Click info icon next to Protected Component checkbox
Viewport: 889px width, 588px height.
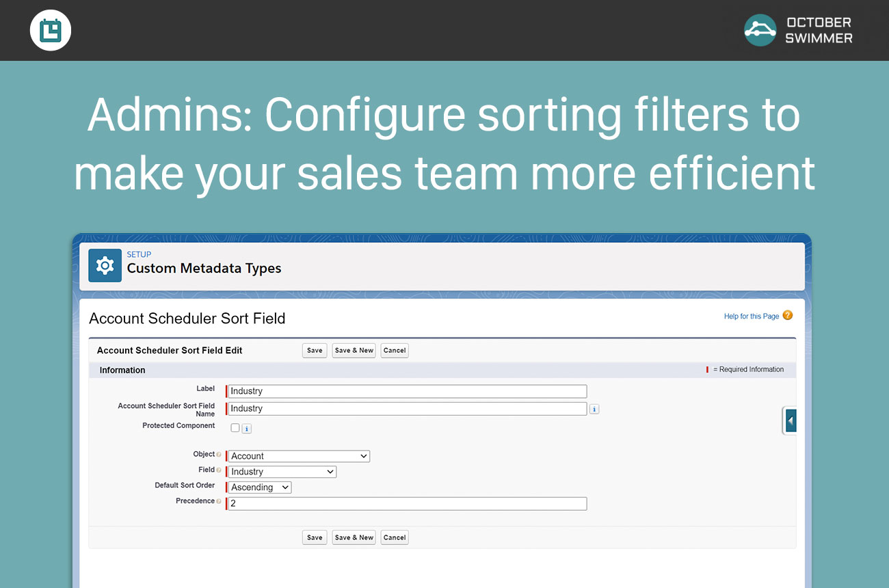tap(247, 429)
